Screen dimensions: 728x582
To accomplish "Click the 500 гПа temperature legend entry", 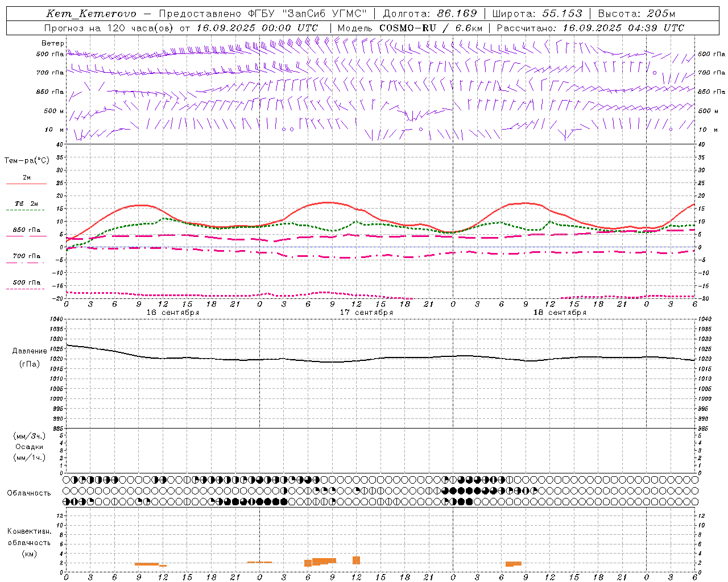I will click(26, 282).
